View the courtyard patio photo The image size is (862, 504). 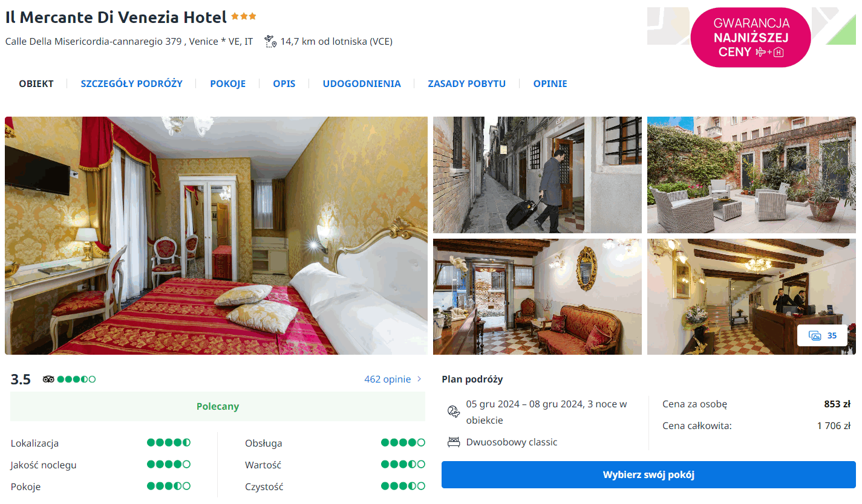click(x=751, y=175)
